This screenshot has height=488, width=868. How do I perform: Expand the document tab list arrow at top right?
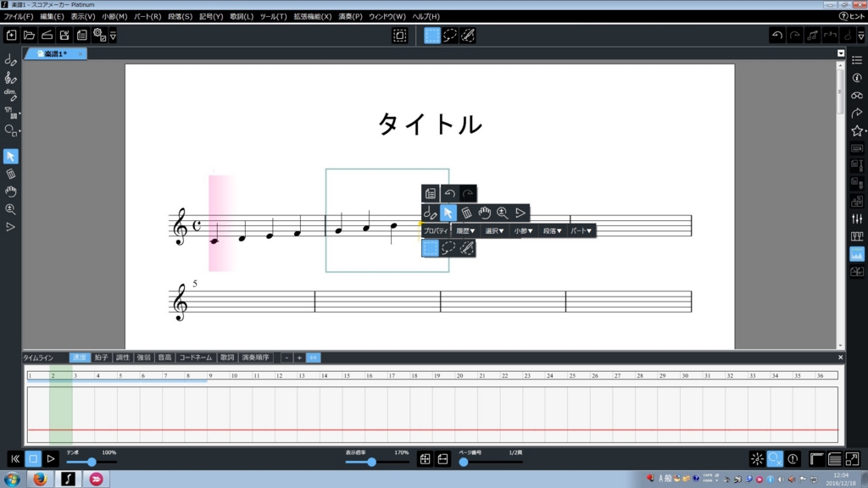pos(841,53)
